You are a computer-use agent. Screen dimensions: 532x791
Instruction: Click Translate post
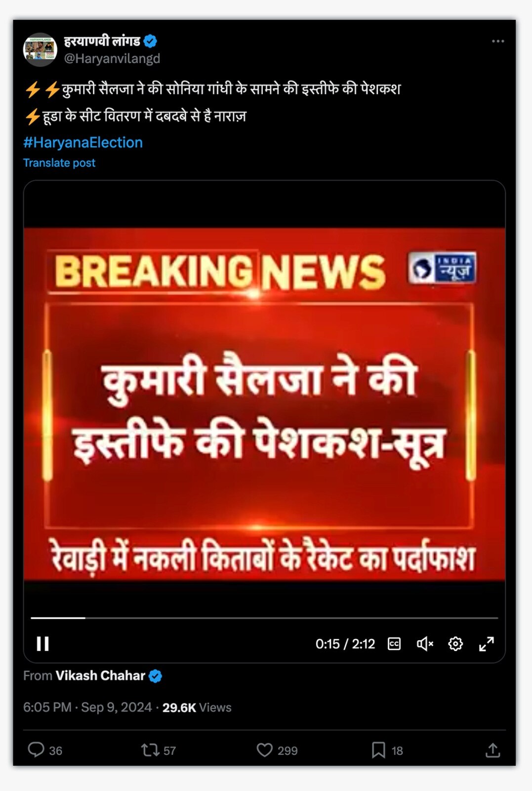point(59,163)
